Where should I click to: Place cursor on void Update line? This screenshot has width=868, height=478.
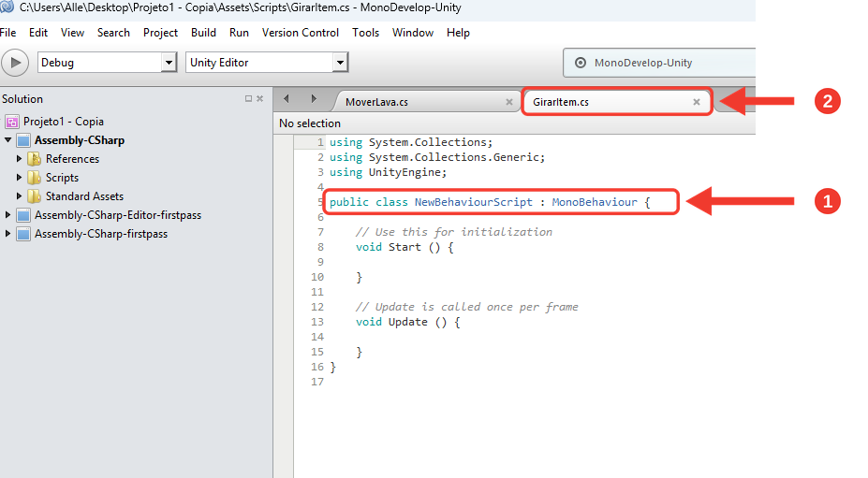pos(408,322)
